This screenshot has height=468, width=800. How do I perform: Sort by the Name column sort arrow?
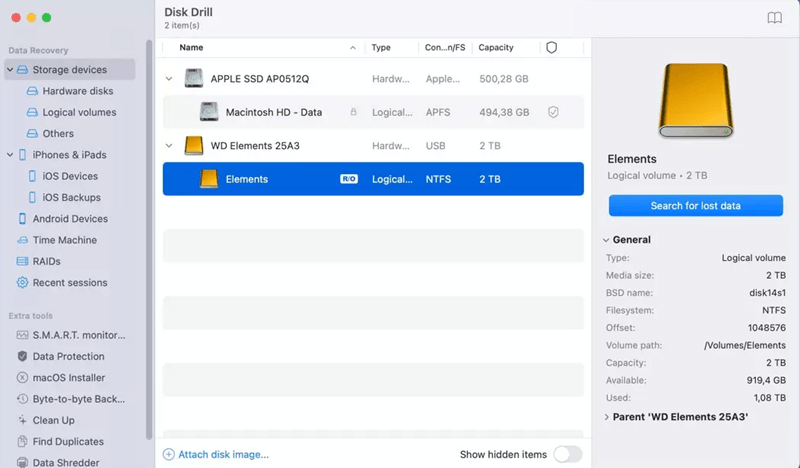353,47
